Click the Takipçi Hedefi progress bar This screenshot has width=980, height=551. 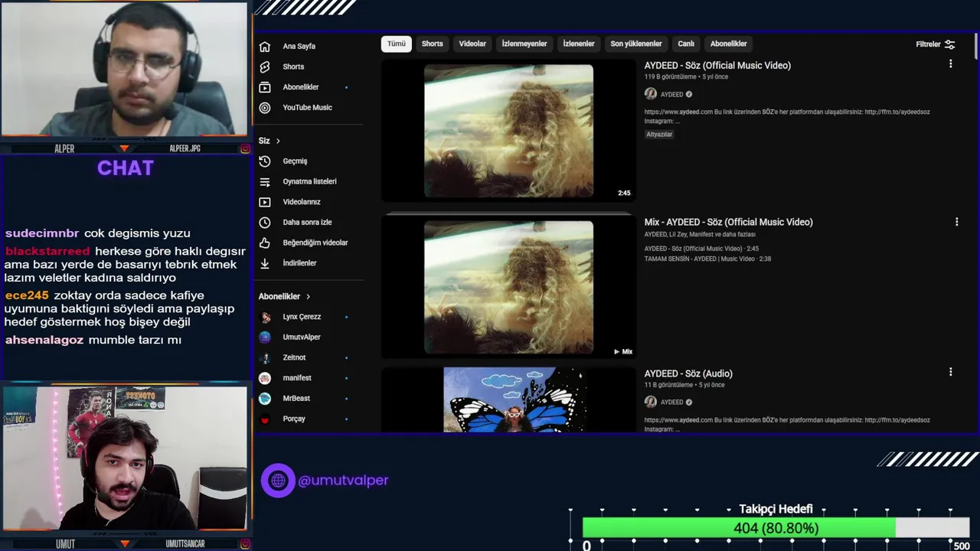[776, 528]
